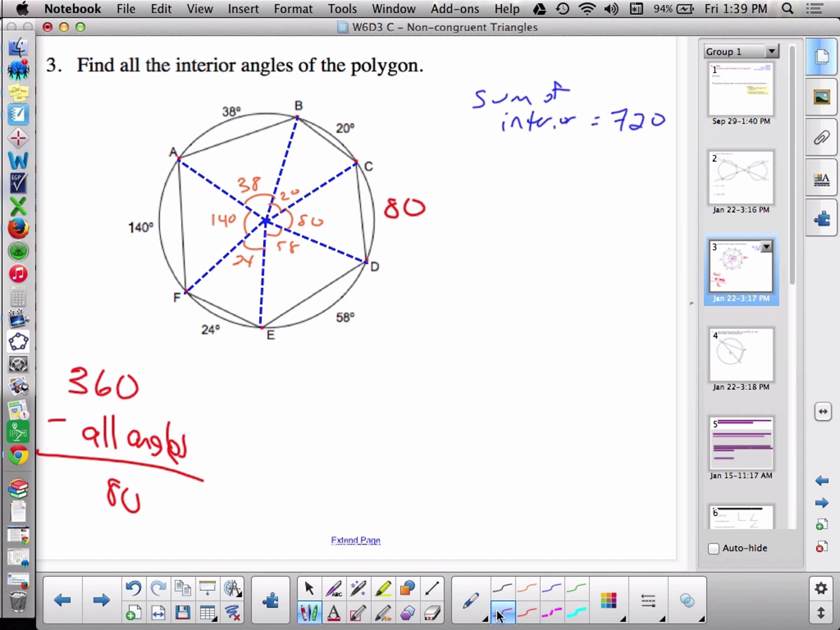Go to next page with right arrow

click(101, 600)
